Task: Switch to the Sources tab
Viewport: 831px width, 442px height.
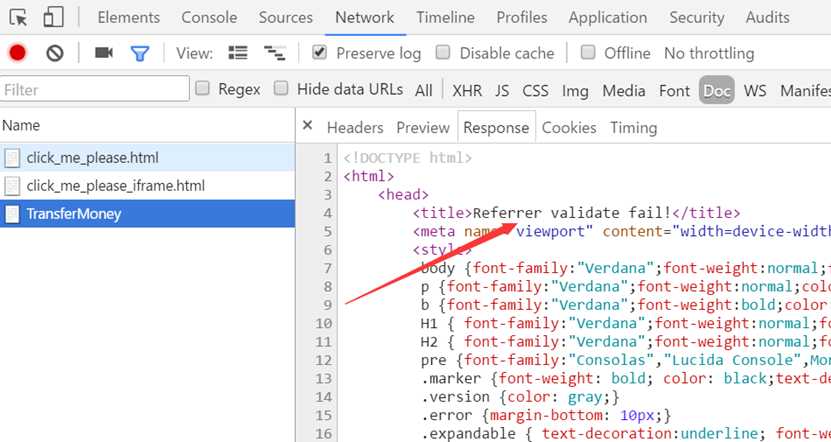Action: [286, 17]
